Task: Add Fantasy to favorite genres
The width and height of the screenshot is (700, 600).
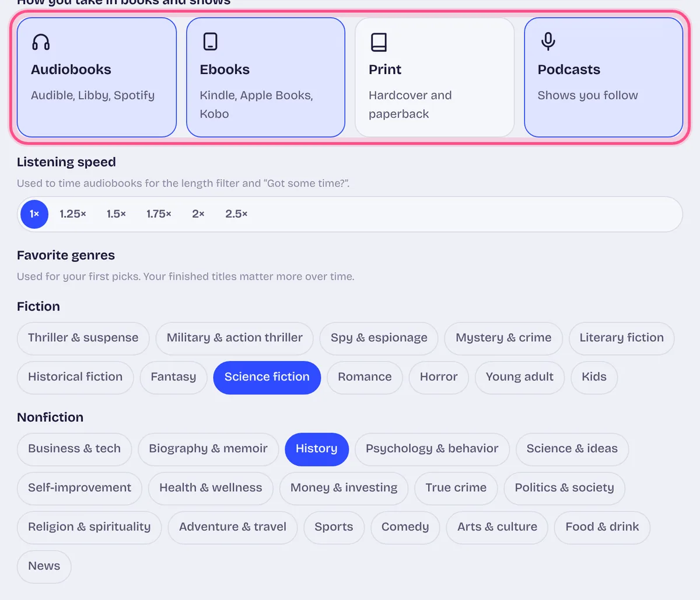Action: point(173,377)
